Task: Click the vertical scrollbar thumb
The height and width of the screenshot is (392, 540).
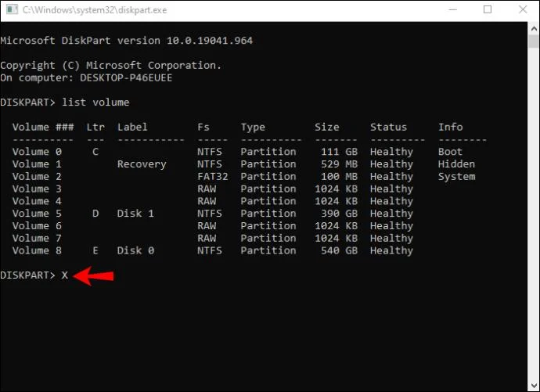Action: [535, 41]
